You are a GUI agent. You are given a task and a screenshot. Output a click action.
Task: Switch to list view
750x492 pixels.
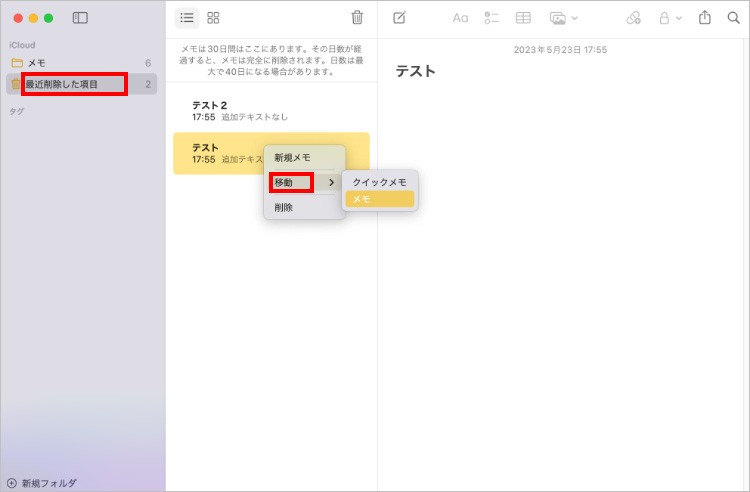[187, 18]
